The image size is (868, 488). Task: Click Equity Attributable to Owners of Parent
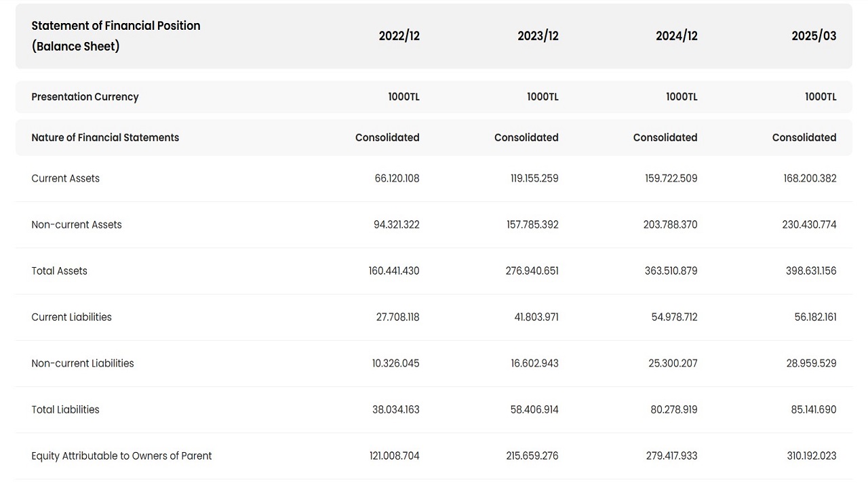pos(121,455)
